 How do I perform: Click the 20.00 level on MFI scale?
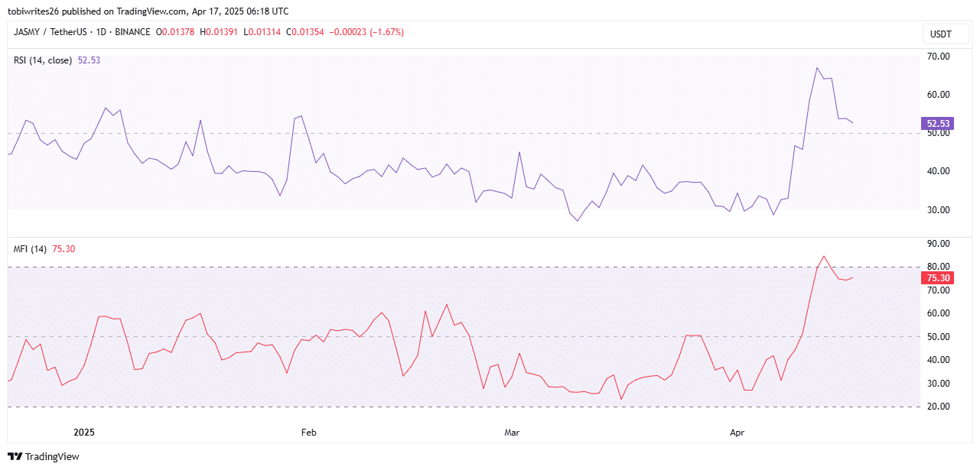pos(938,407)
